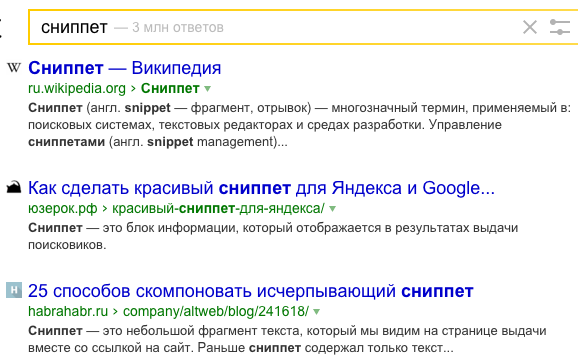Click the красивый-сниппет-для-яндекса/ path link
The height and width of the screenshot is (364, 578).
coord(218,209)
